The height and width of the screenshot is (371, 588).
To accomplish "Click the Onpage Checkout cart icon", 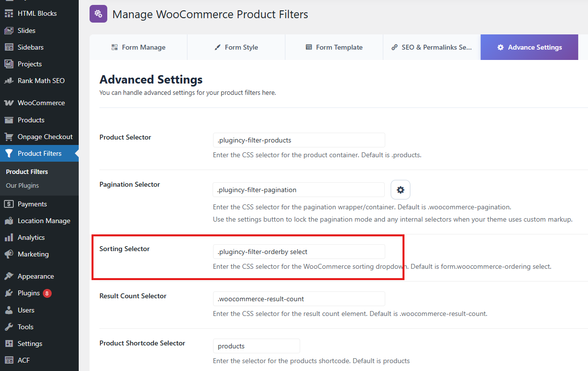I will 9,137.
